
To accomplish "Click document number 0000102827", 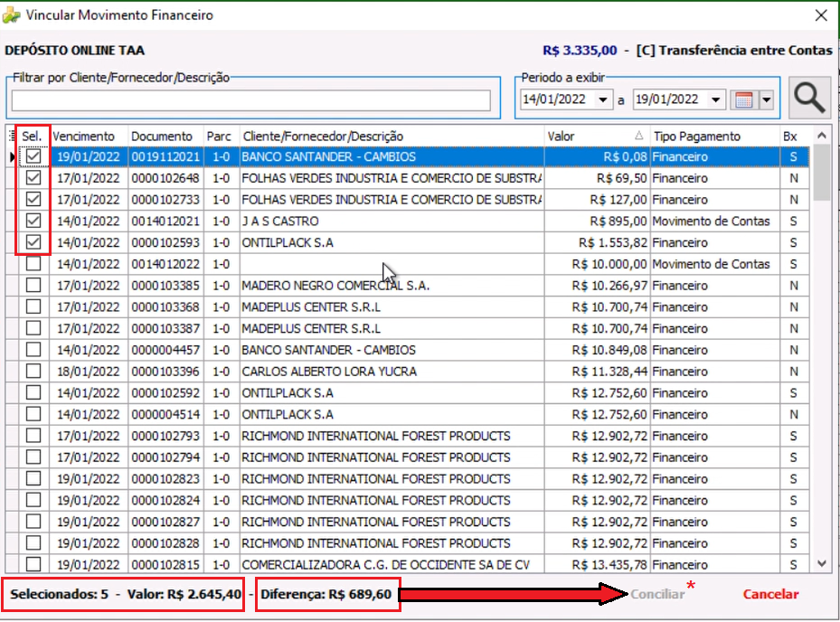I will [165, 522].
